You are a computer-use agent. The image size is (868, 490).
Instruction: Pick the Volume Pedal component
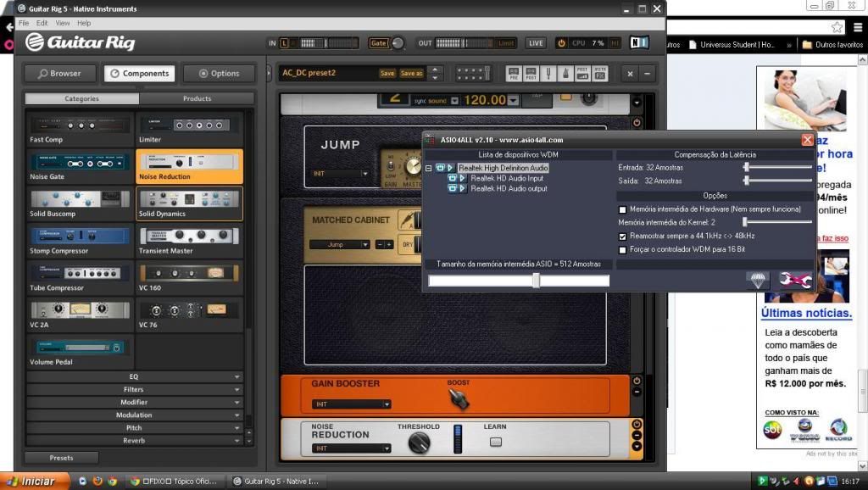click(x=81, y=352)
